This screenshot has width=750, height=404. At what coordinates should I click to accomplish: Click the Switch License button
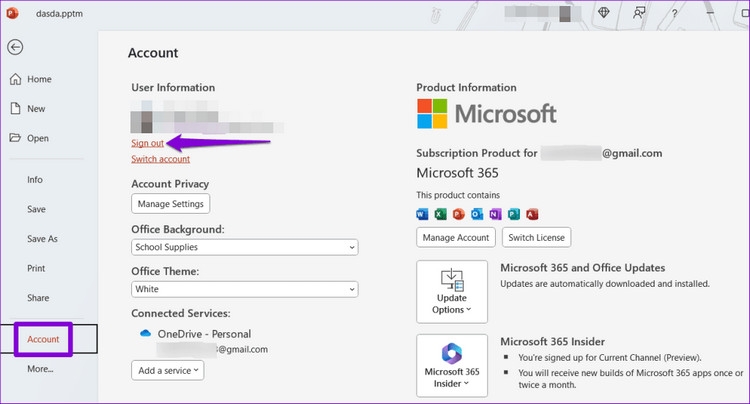[536, 237]
